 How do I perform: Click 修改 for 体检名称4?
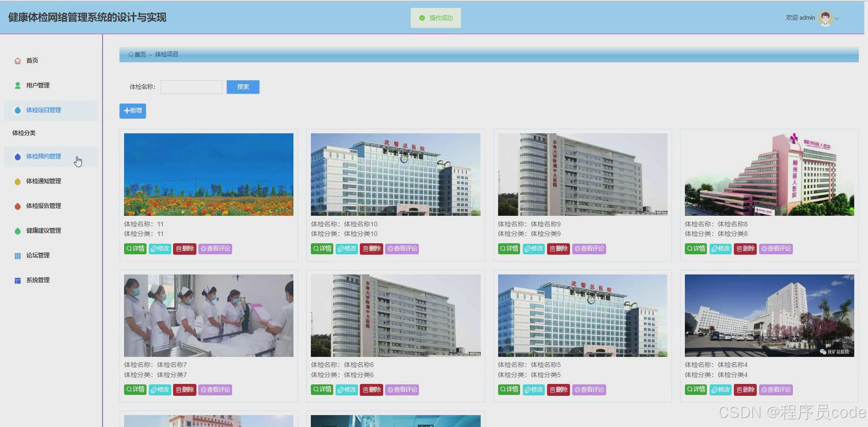coord(721,390)
